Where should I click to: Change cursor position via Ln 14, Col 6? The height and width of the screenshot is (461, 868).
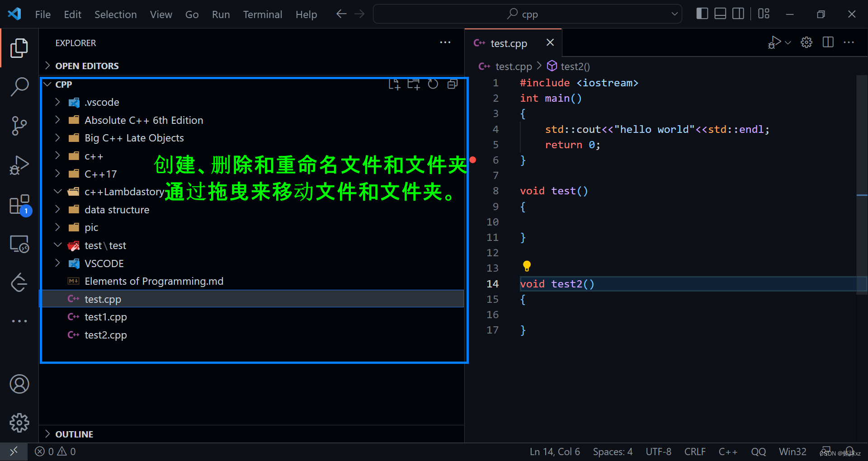[x=555, y=452]
